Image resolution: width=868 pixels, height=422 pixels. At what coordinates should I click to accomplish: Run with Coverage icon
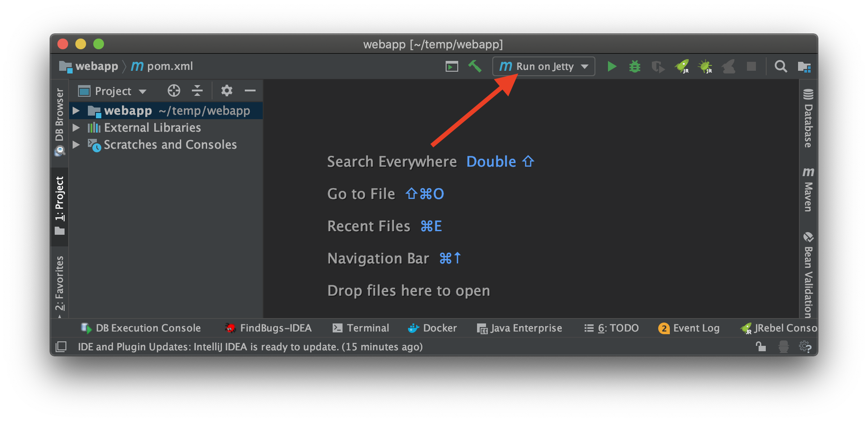pyautogui.click(x=658, y=66)
